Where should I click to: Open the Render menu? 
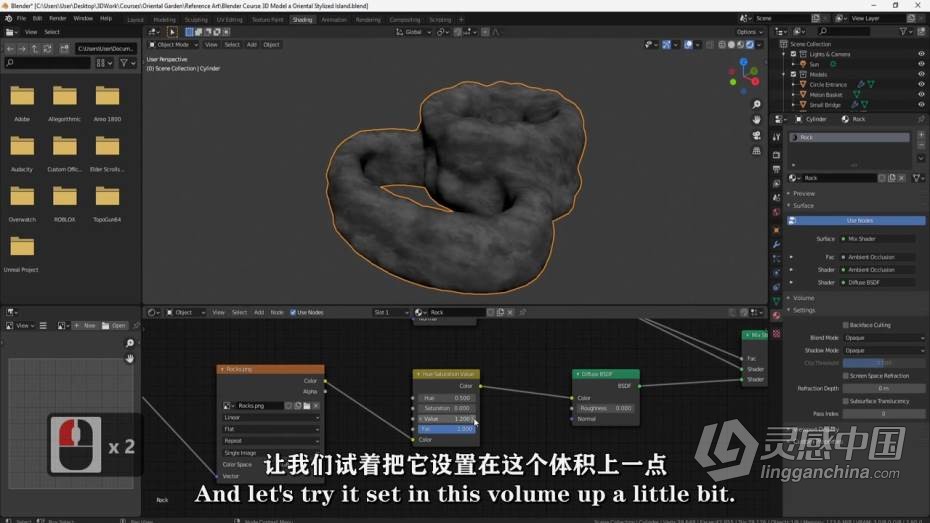pos(58,19)
